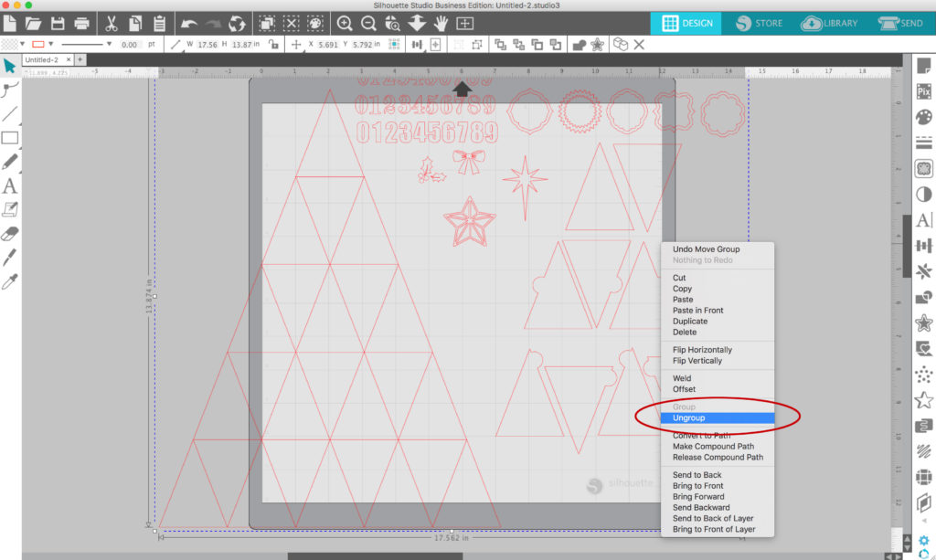Add a new document tab with plus
This screenshot has width=936, height=560.
click(80, 59)
